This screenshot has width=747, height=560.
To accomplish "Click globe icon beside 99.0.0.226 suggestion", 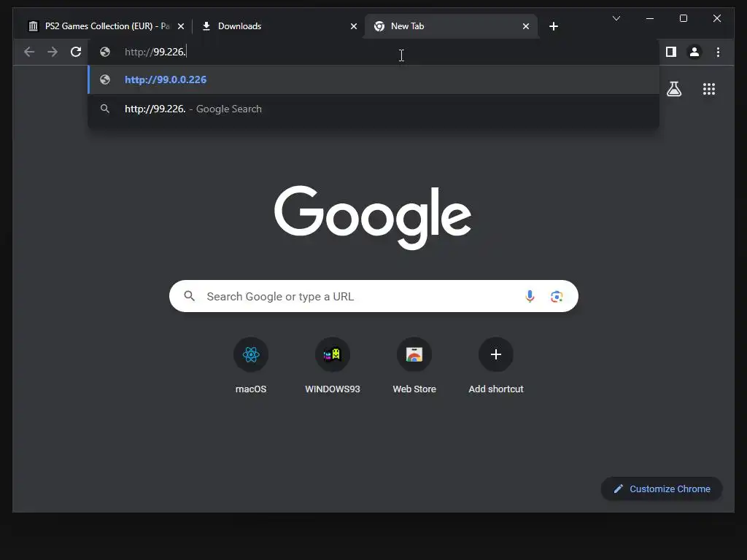I will [x=105, y=79].
